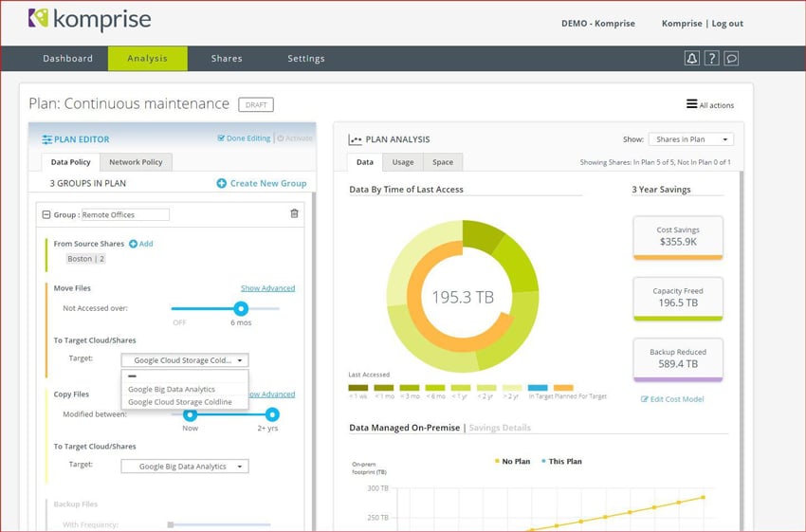Viewport: 806px width, 532px height.
Task: Click the Cost Savings $355.9K card
Action: coord(678,237)
